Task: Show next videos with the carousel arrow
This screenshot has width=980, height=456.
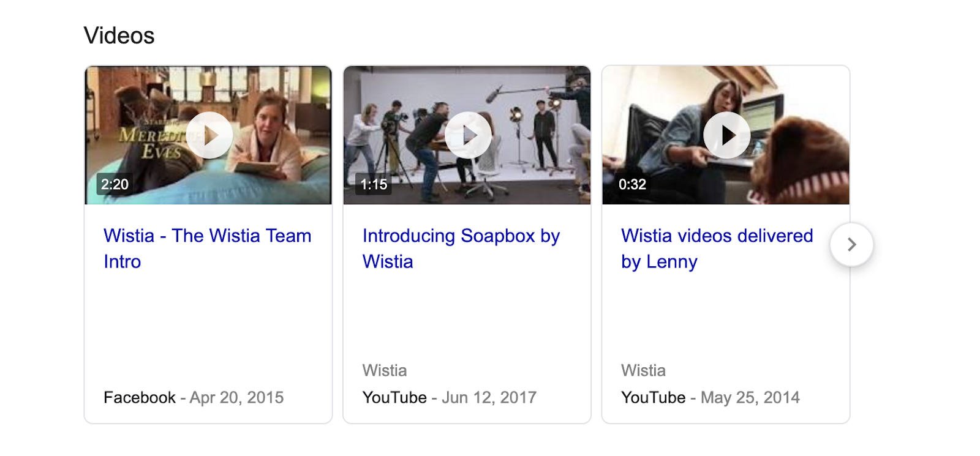Action: coord(851,245)
